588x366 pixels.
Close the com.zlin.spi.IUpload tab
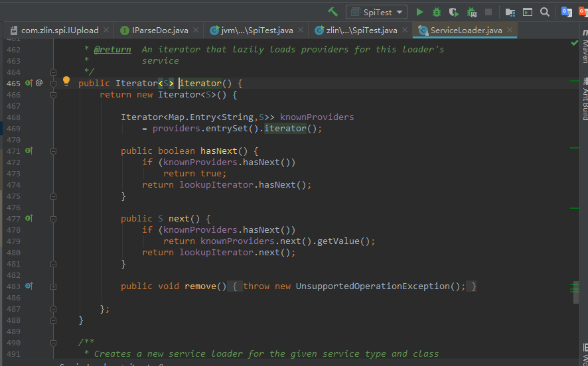coord(106,30)
